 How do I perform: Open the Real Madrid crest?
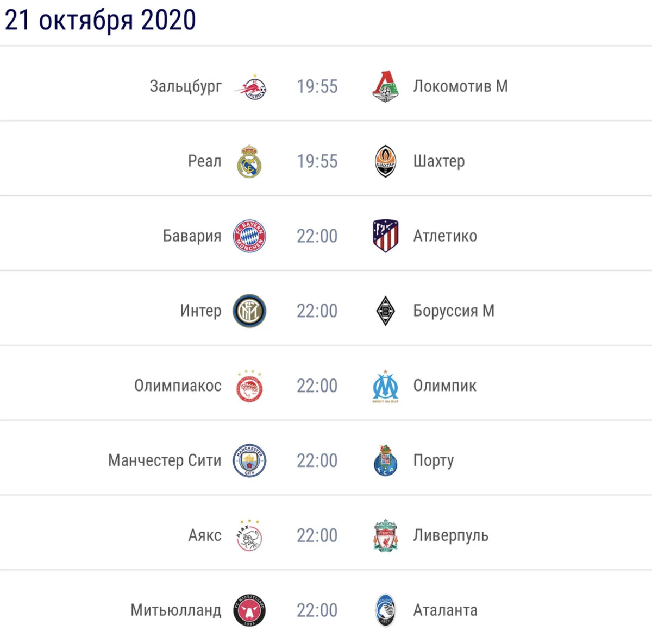click(x=249, y=161)
